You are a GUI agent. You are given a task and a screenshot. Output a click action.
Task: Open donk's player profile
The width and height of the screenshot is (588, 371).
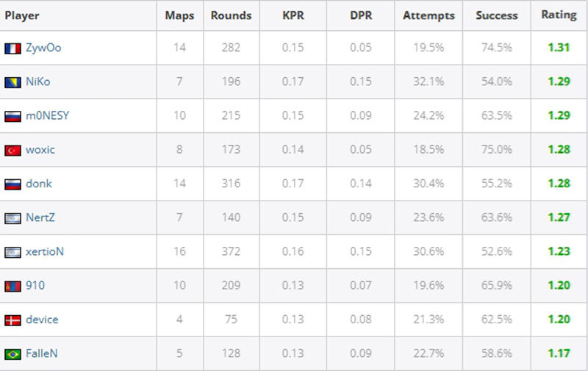point(39,184)
